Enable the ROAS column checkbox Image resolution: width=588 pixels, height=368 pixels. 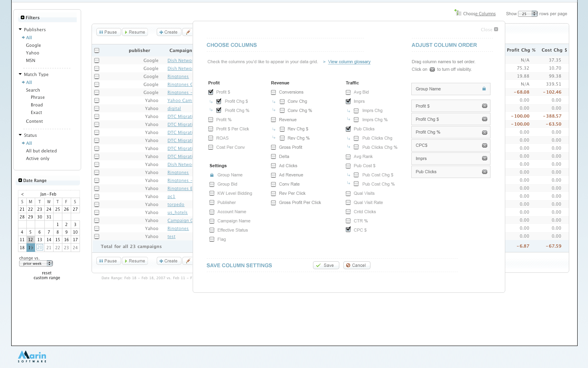pos(211,138)
